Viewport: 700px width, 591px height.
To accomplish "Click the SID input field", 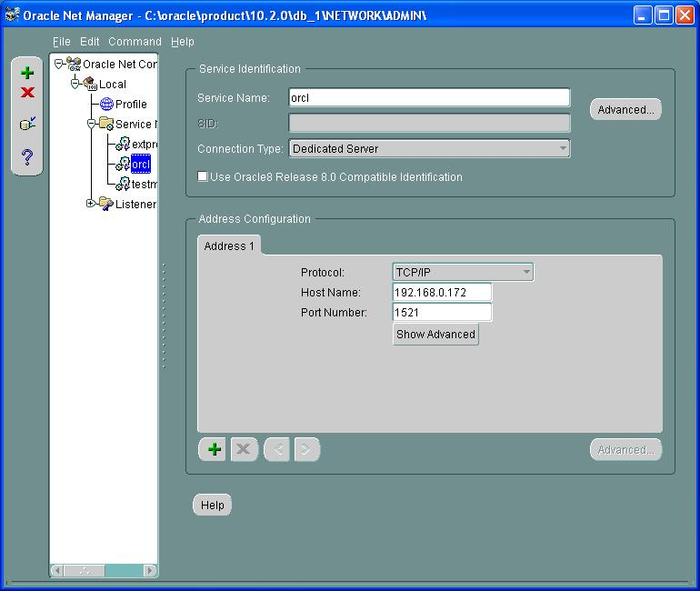I will pos(429,123).
